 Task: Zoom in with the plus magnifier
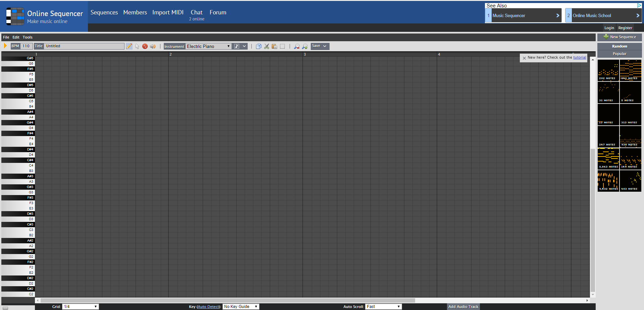tap(305, 46)
